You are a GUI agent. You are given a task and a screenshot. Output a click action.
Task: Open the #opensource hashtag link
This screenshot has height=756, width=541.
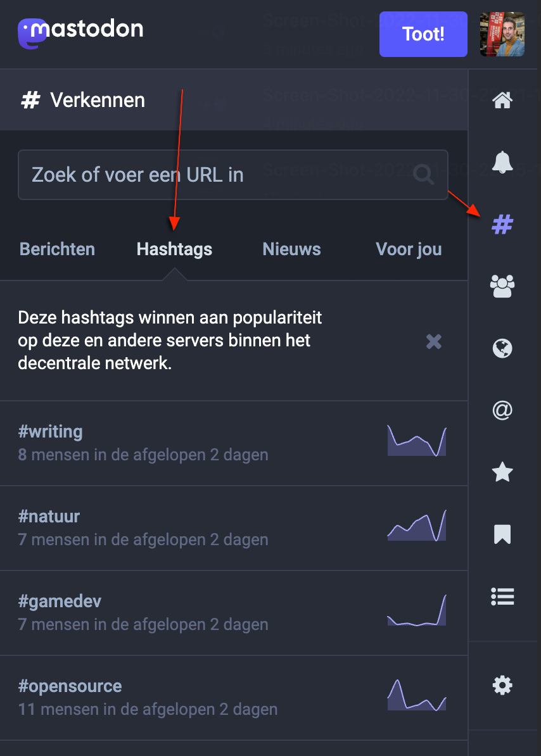[70, 686]
